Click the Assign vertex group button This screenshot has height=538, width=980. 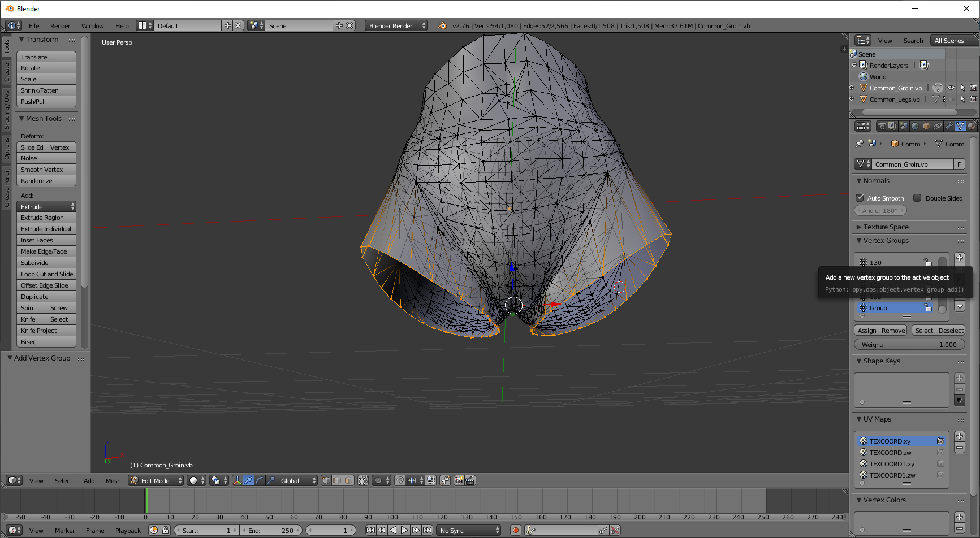[866, 331]
